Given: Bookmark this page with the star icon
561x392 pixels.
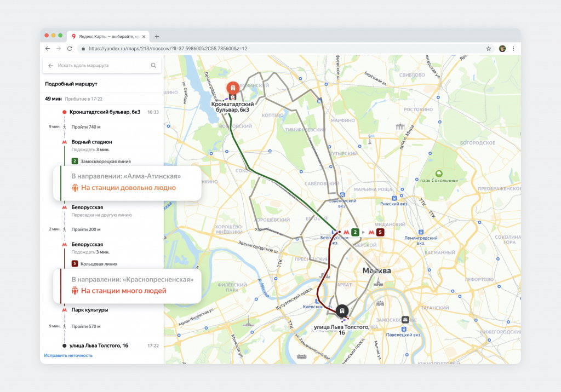Looking at the screenshot, I should pos(489,48).
